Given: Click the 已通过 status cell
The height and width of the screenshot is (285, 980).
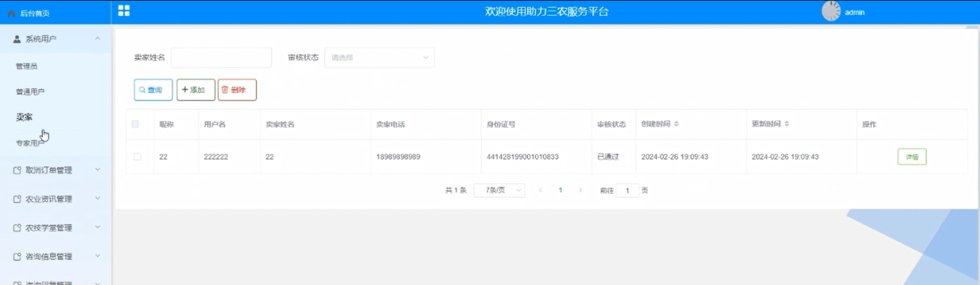Looking at the screenshot, I should (x=608, y=157).
